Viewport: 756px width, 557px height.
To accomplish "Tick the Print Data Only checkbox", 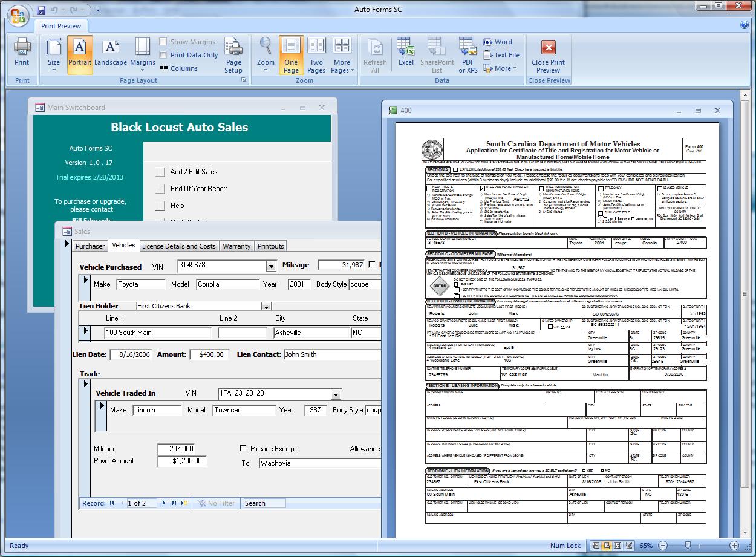I will [x=163, y=55].
